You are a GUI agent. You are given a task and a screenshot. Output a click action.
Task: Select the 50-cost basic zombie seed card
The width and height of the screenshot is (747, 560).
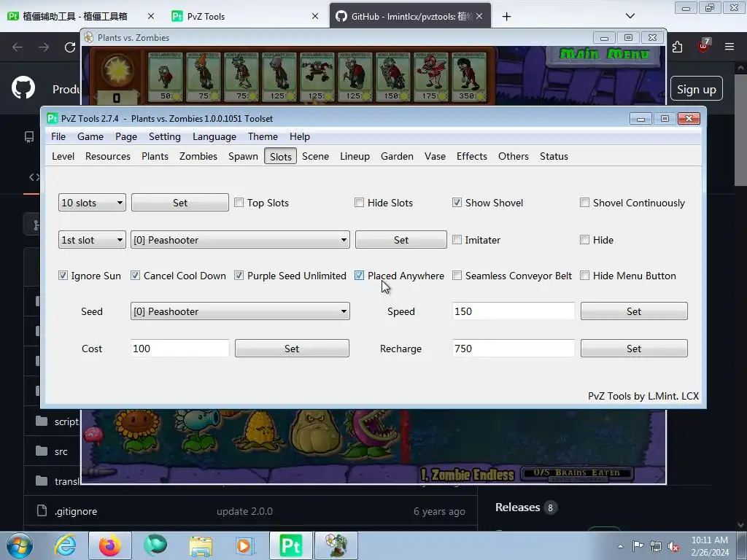[166, 77]
